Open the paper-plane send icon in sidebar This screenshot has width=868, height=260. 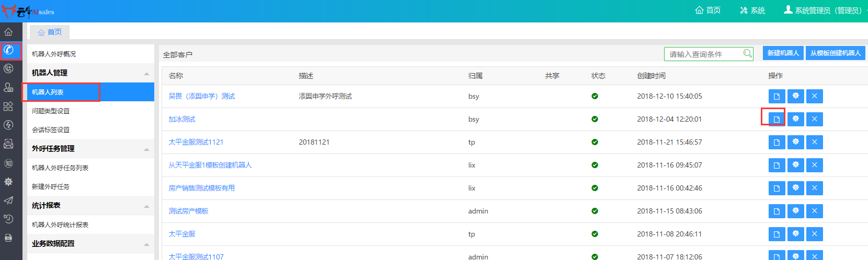[x=9, y=200]
